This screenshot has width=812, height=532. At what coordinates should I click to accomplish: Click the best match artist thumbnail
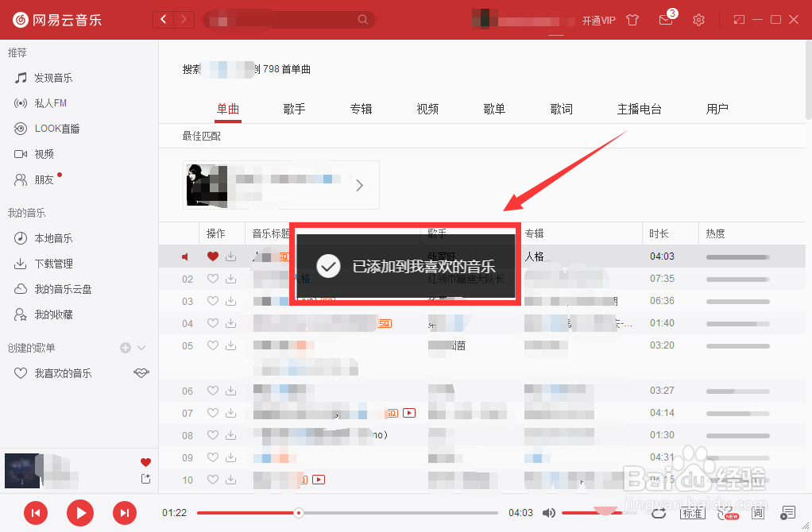click(x=207, y=185)
